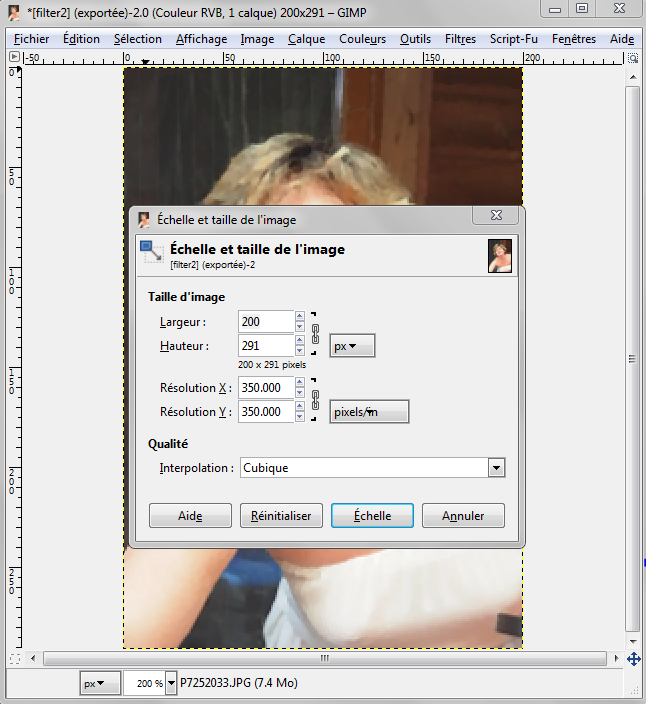Screen dimensions: 646x704
Task: Click the scroll right arrow
Action: point(616,659)
